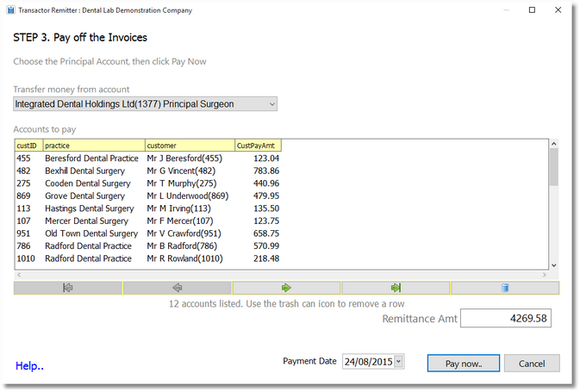The image size is (580, 392).
Task: Click customer Mr V Crawford(951)
Action: (x=184, y=233)
